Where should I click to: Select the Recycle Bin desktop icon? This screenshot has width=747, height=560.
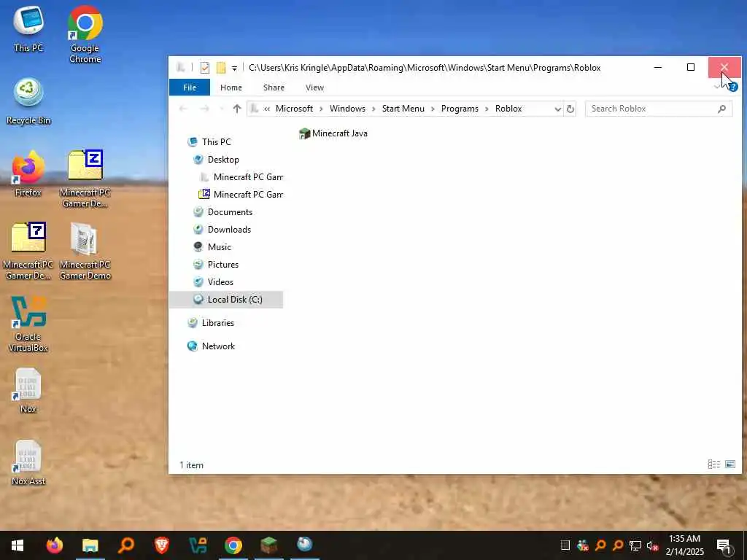pyautogui.click(x=28, y=101)
